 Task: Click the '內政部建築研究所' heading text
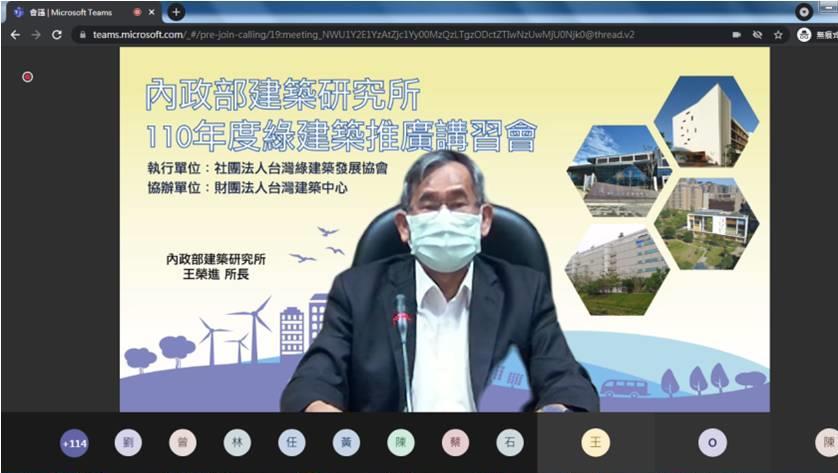click(283, 95)
